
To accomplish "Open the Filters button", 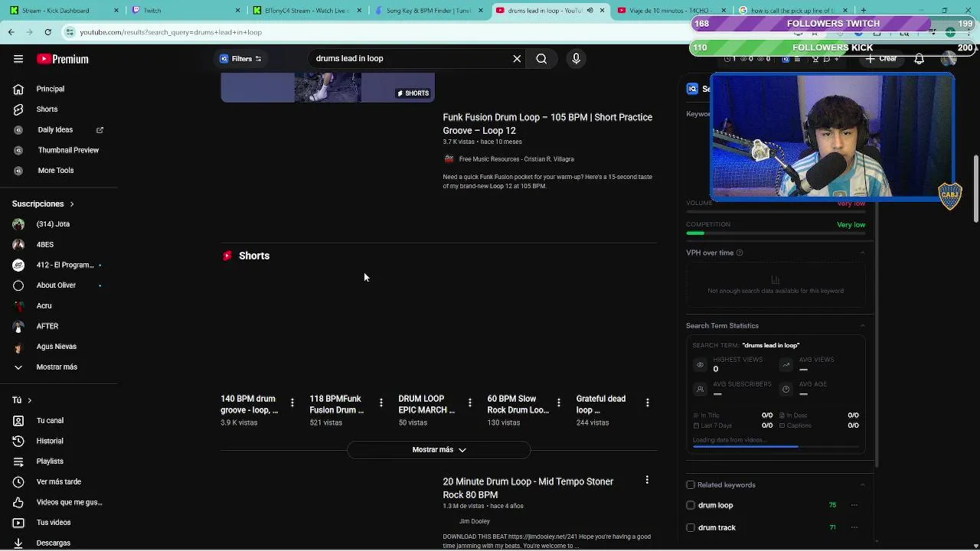I will point(241,59).
